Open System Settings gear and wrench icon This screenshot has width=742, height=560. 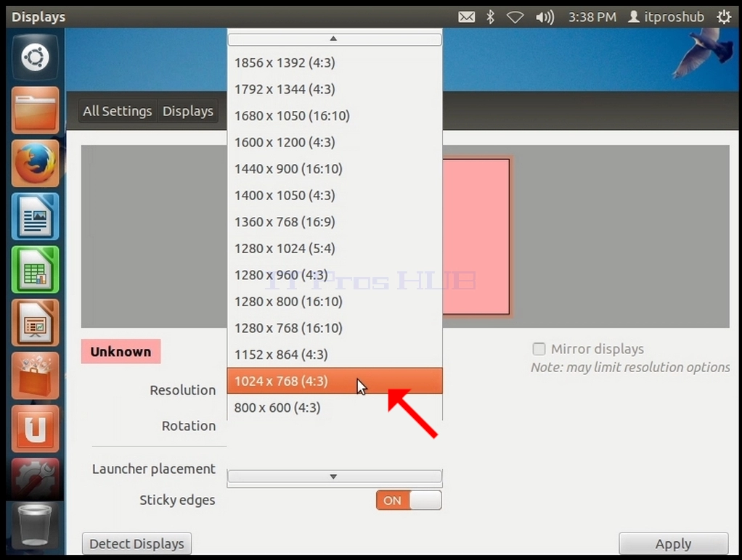pyautogui.click(x=35, y=479)
